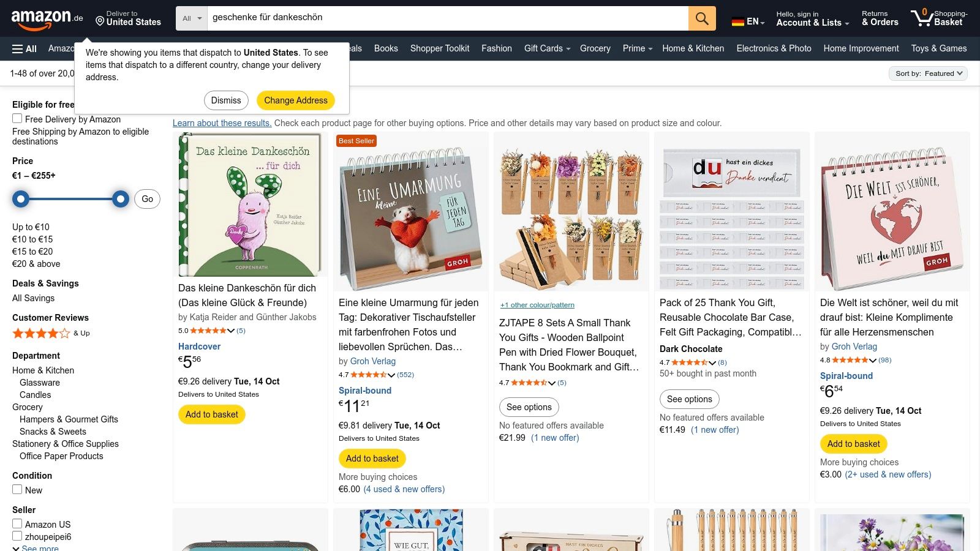Click the right price slider handle
980x551 pixels.
click(x=121, y=199)
